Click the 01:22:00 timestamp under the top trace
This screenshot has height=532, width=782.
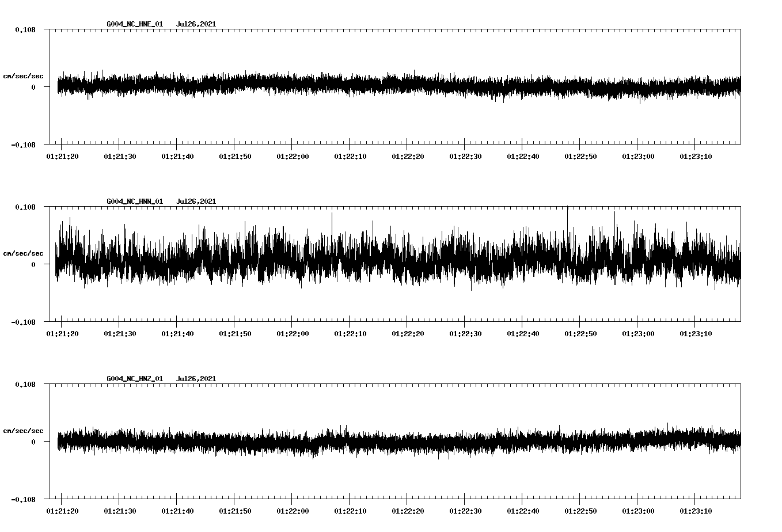pos(293,155)
